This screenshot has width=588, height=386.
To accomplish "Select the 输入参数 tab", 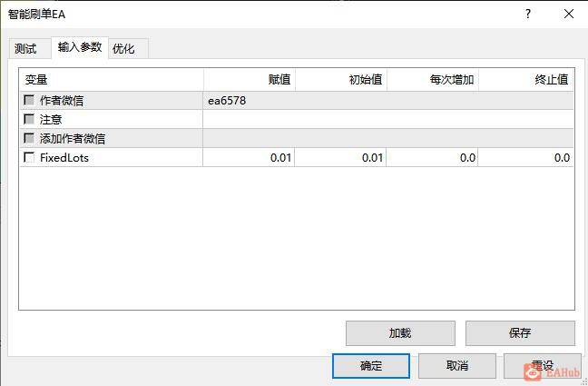I will point(80,47).
